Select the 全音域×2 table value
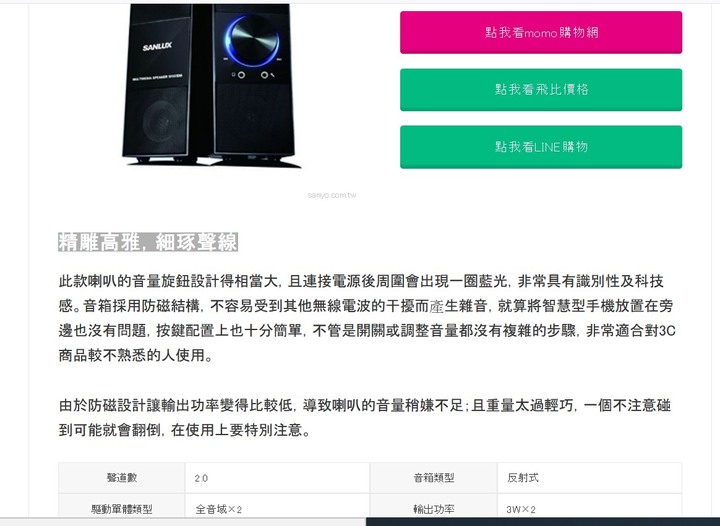The height and width of the screenshot is (526, 720). click(x=219, y=509)
